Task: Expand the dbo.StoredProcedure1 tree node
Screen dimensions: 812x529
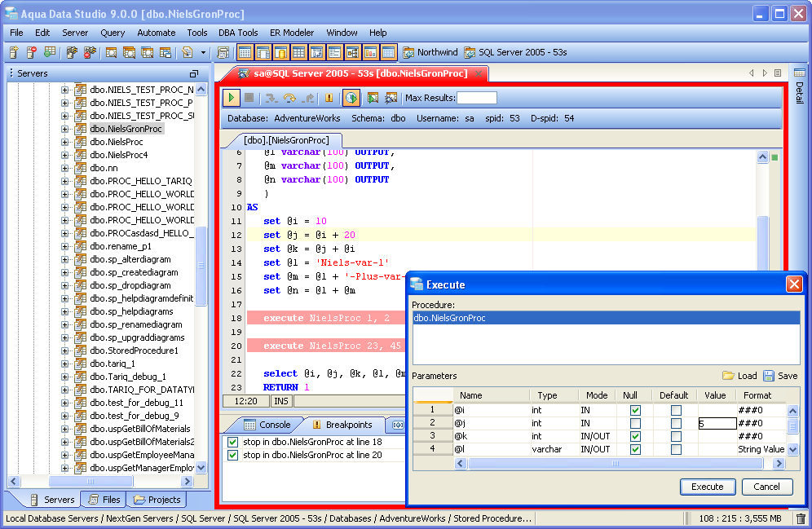Action: pyautogui.click(x=65, y=350)
